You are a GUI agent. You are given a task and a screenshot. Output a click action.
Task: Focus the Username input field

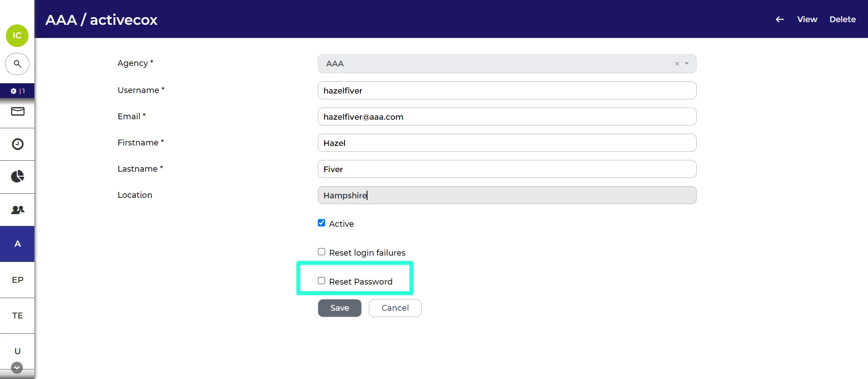click(507, 90)
